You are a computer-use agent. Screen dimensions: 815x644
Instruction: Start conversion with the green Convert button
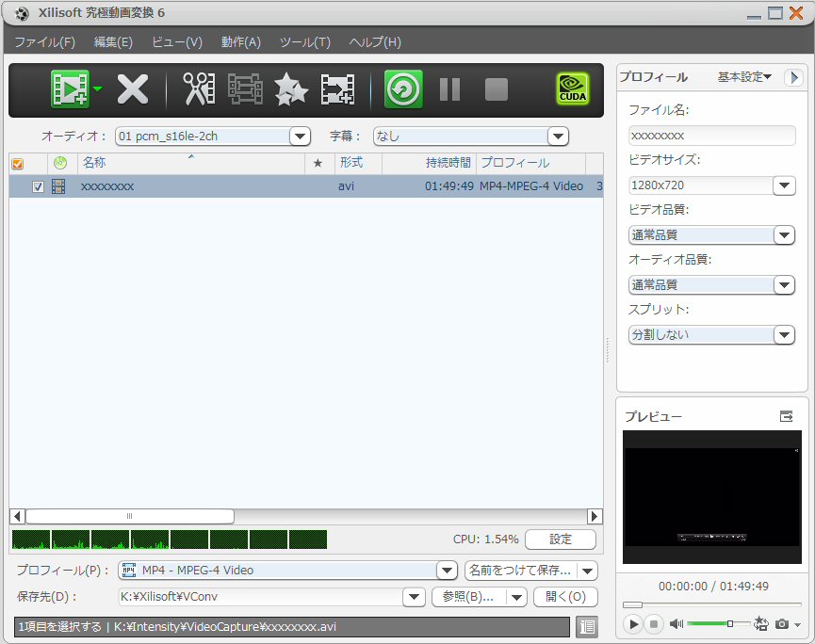[x=403, y=89]
